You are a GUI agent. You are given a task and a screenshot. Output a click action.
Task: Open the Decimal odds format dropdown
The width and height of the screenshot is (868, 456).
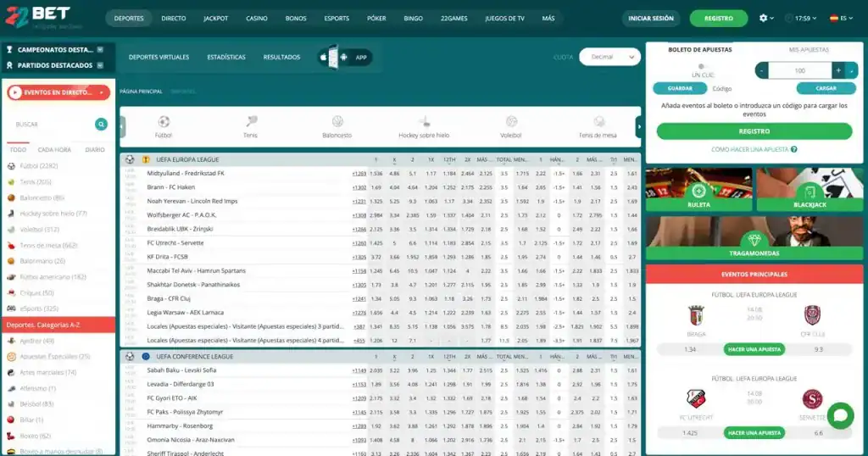(x=609, y=57)
